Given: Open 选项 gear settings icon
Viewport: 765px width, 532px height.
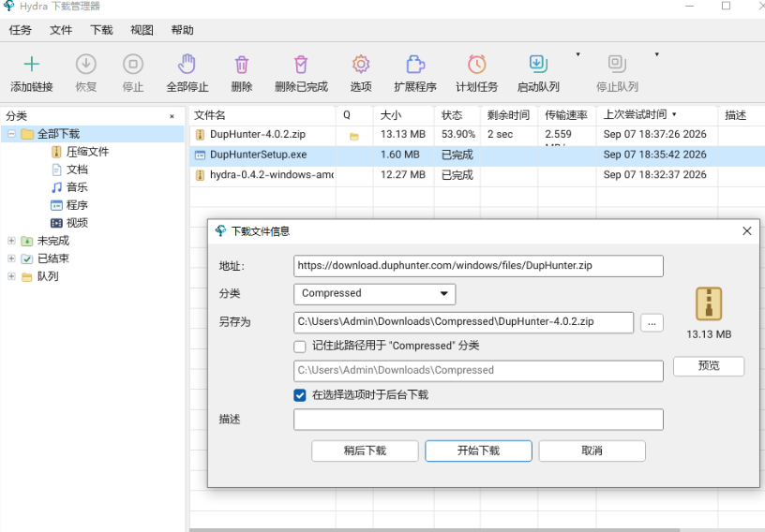Looking at the screenshot, I should pos(361,64).
